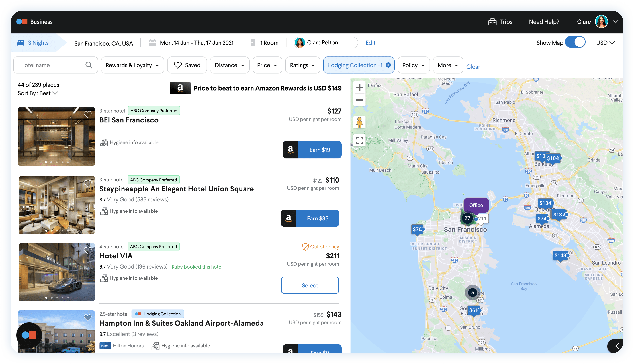The width and height of the screenshot is (634, 364).
Task: Select the $134 map price pin
Action: point(545,203)
